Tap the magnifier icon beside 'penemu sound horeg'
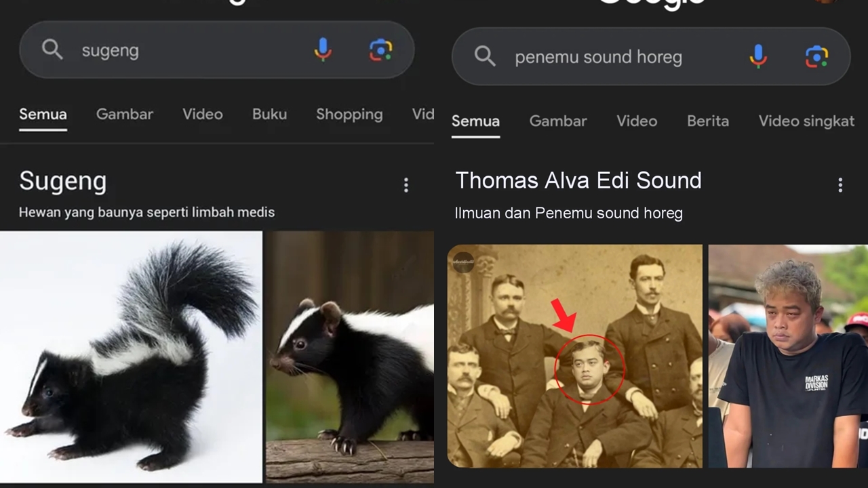The image size is (868, 488). 485,56
